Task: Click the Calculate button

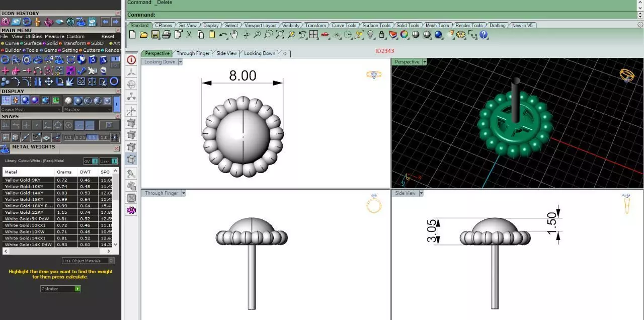Action: [x=60, y=289]
